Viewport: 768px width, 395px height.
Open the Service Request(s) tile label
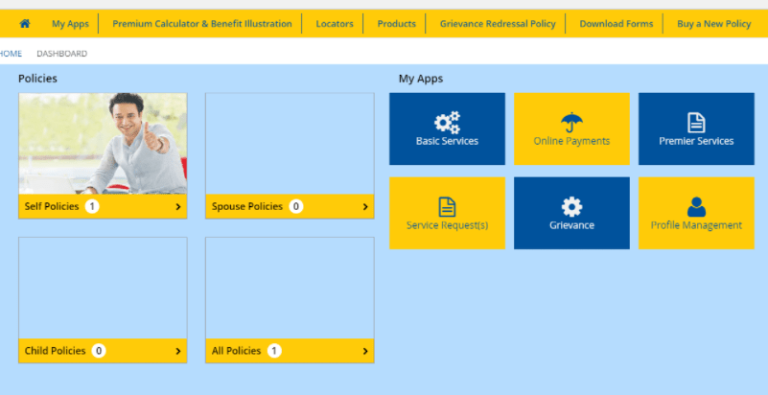447,225
